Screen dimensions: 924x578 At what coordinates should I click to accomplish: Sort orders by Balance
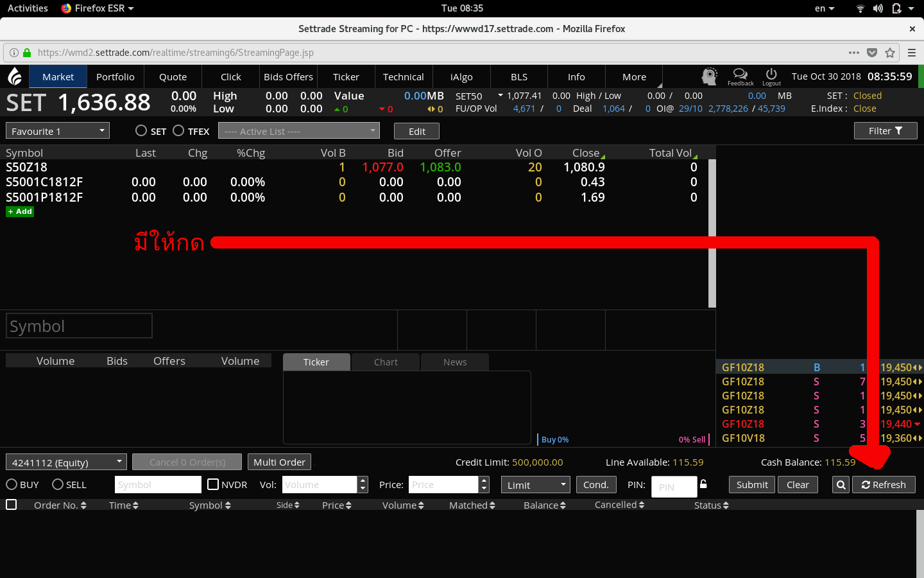[545, 505]
